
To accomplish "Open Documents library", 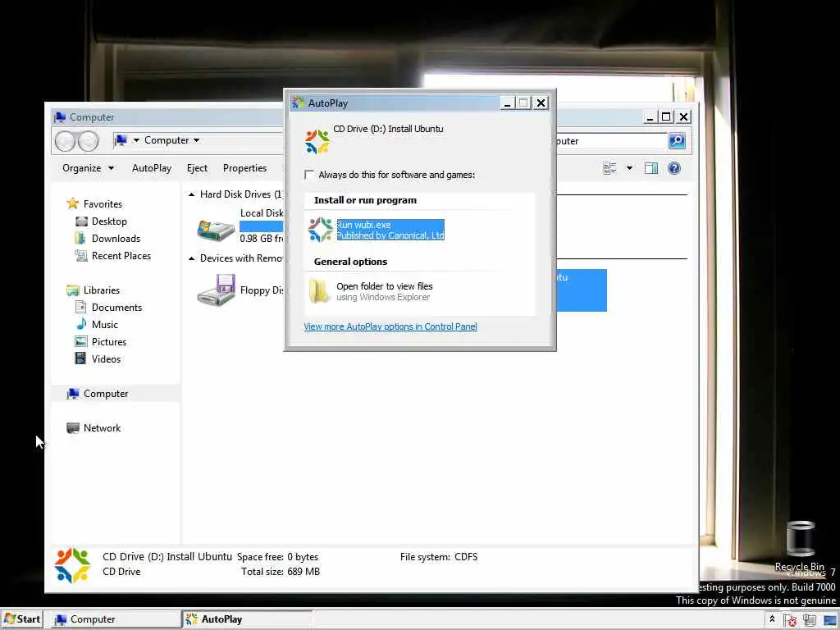I will [x=116, y=308].
